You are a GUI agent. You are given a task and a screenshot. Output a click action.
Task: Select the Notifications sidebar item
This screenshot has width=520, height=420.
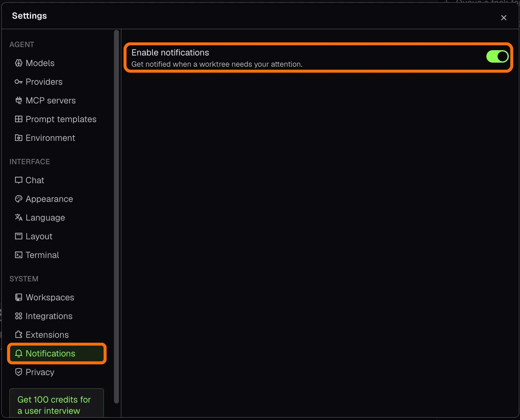pos(57,354)
